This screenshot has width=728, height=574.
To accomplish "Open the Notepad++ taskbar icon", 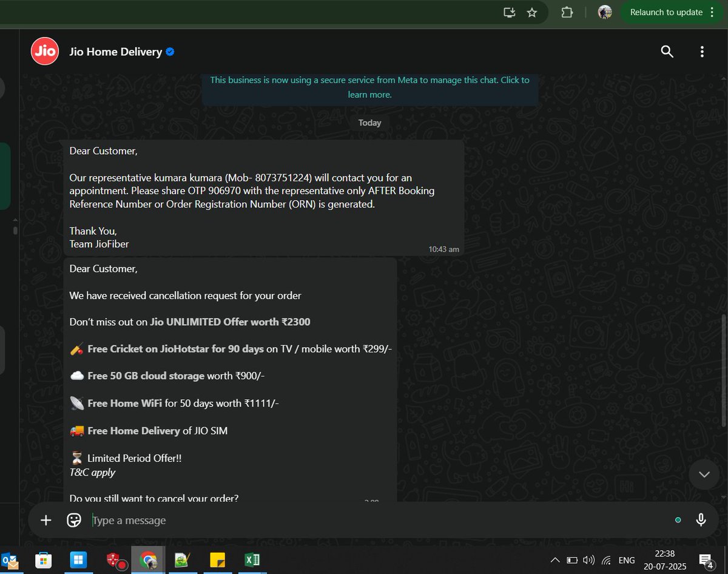I will click(183, 561).
